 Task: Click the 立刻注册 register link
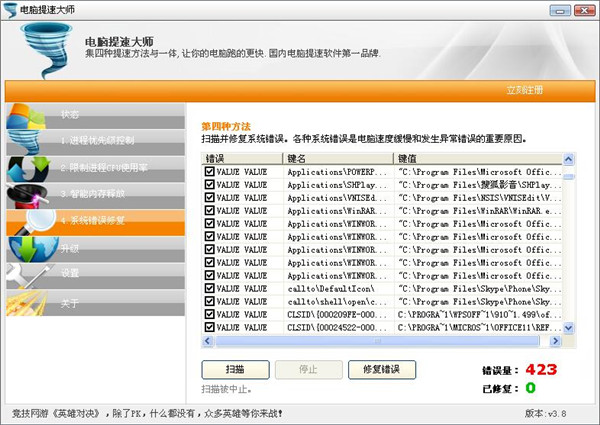(x=525, y=90)
